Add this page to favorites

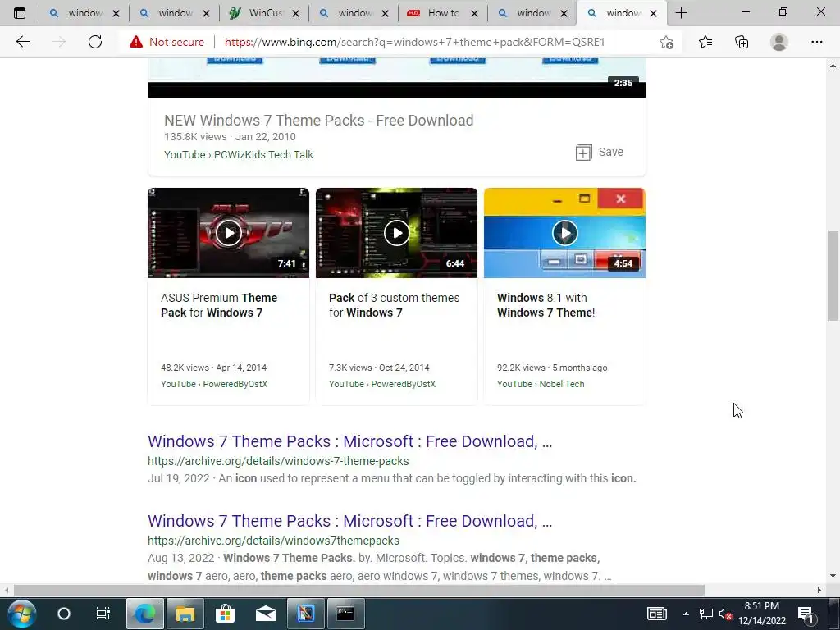click(x=666, y=42)
